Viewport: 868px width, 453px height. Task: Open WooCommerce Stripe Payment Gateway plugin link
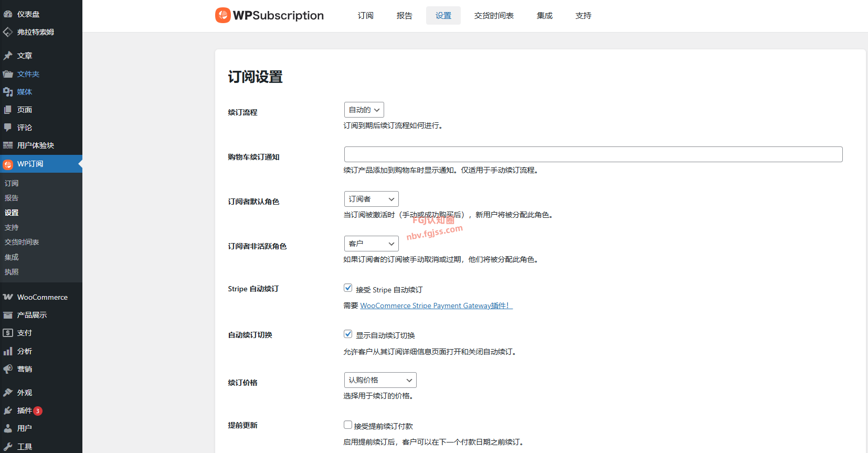(x=436, y=305)
